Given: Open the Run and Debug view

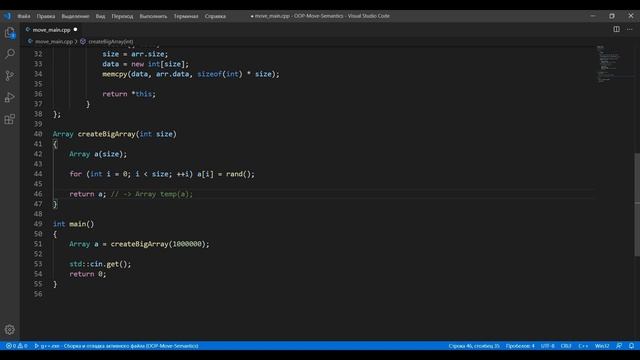Looking at the screenshot, I should tap(10, 98).
